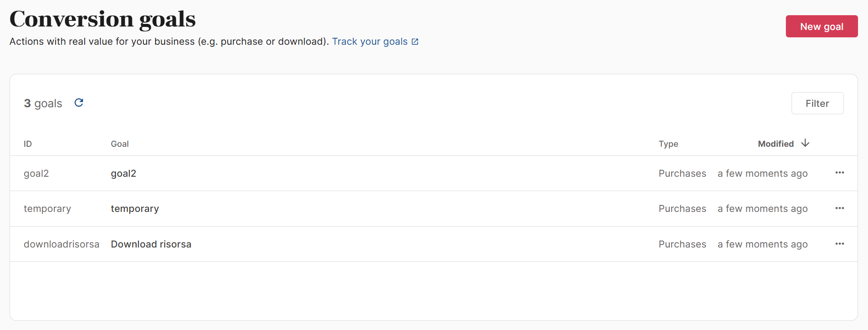
Task: Click the external link icon beside Track your goals
Action: coord(415,42)
